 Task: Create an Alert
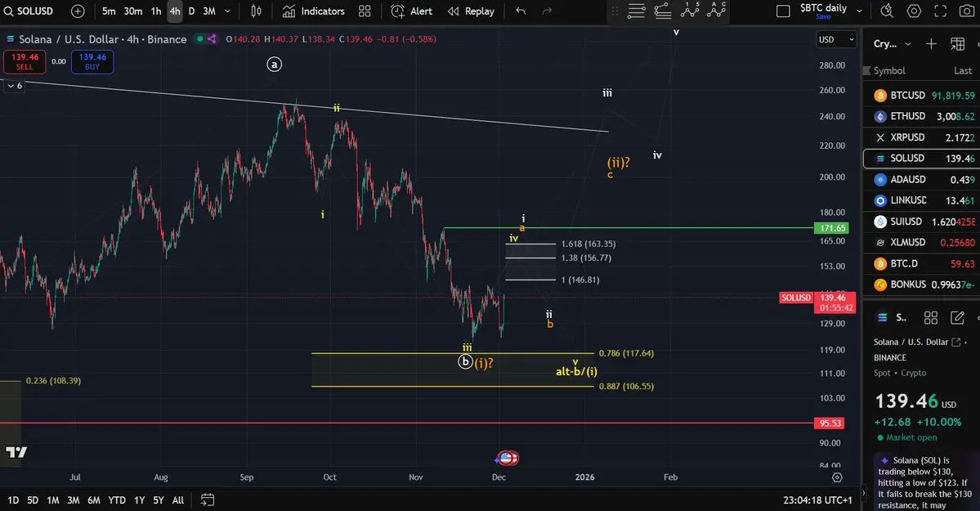click(412, 11)
